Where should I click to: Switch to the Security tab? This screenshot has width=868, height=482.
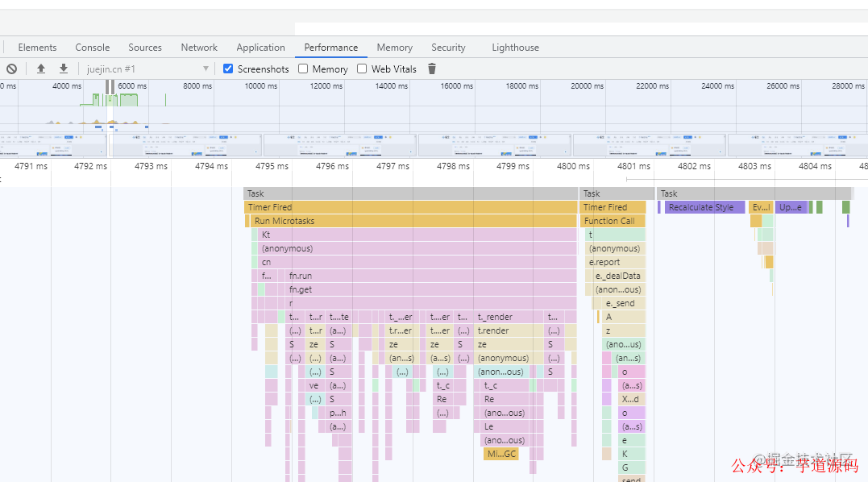pos(448,48)
